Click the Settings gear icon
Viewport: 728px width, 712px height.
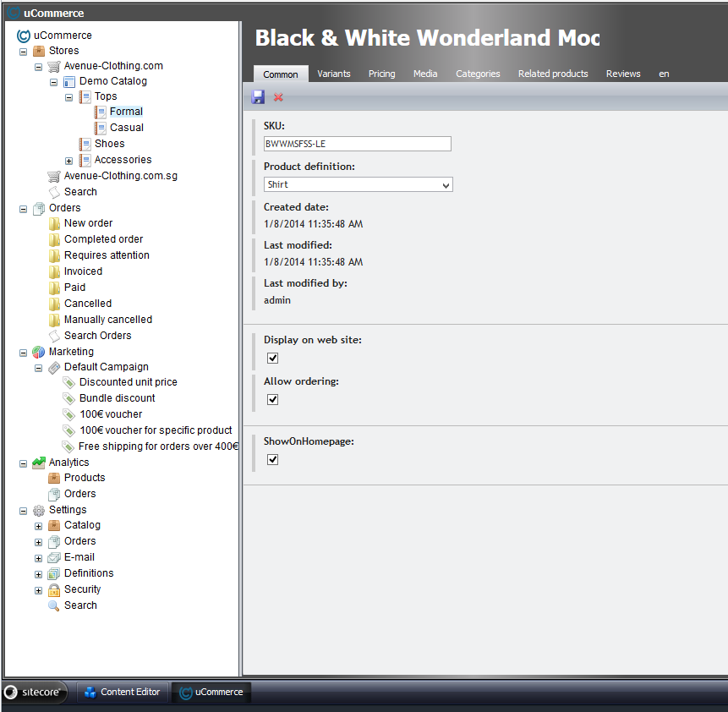coord(39,510)
